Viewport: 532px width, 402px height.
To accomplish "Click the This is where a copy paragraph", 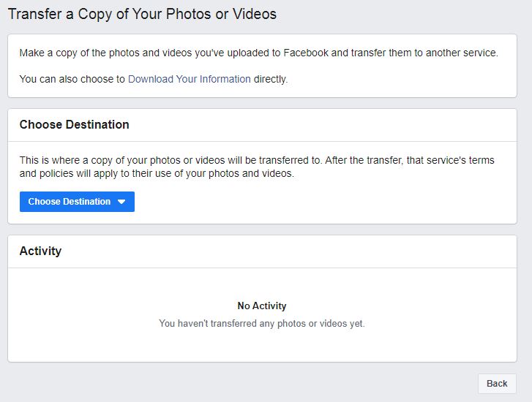I will coord(257,167).
